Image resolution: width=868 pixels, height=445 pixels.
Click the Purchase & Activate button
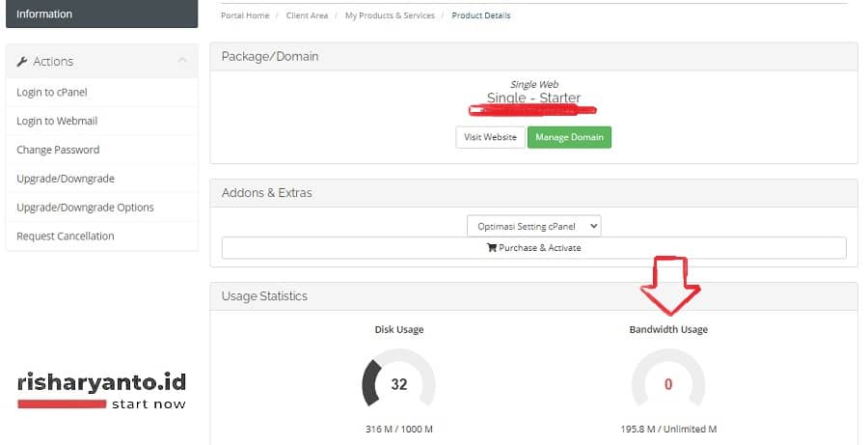pos(533,248)
